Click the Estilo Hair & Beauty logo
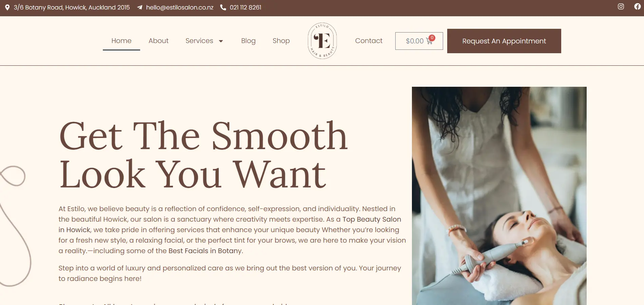This screenshot has height=305, width=644. click(322, 41)
